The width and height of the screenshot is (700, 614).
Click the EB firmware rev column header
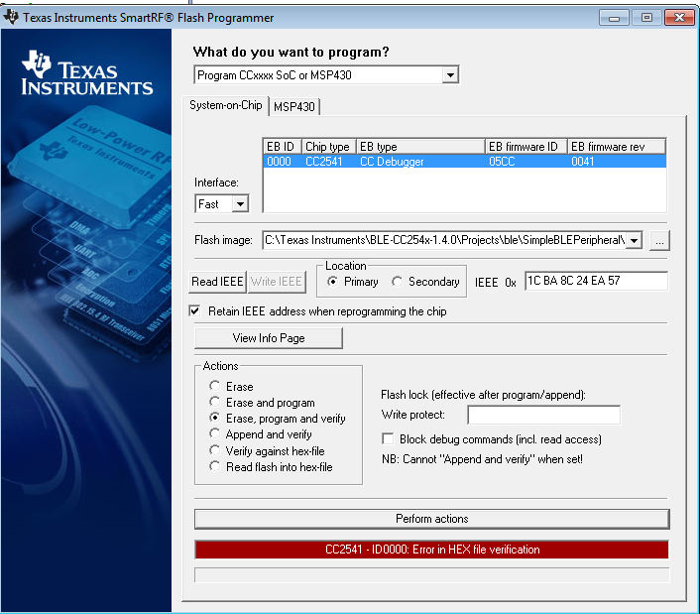pos(617,147)
